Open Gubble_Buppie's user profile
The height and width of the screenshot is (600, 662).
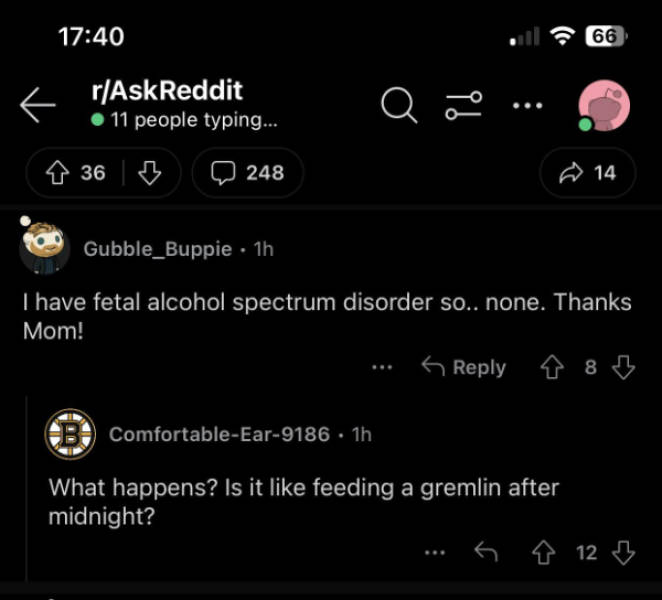[157, 249]
